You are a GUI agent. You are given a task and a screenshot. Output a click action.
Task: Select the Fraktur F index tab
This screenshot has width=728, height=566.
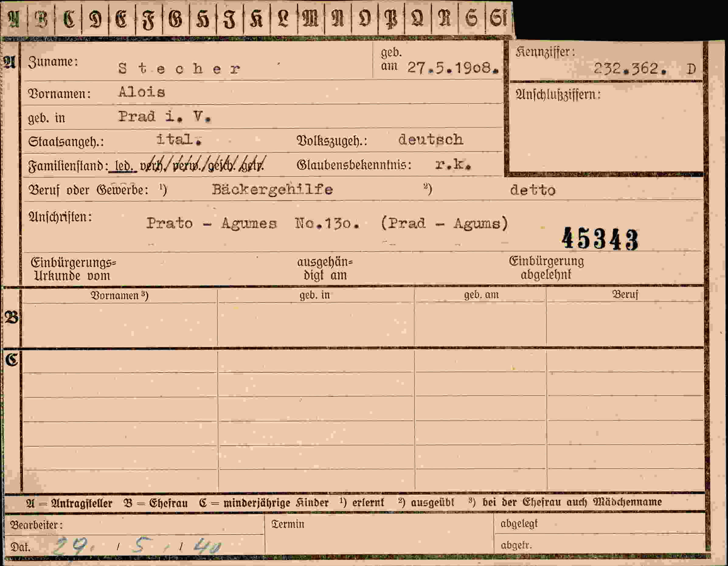coord(149,19)
